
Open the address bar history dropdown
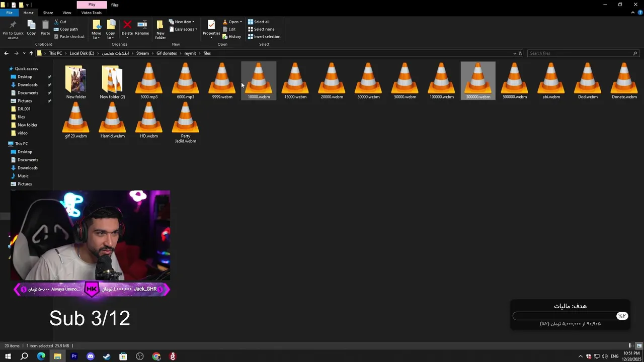click(514, 53)
